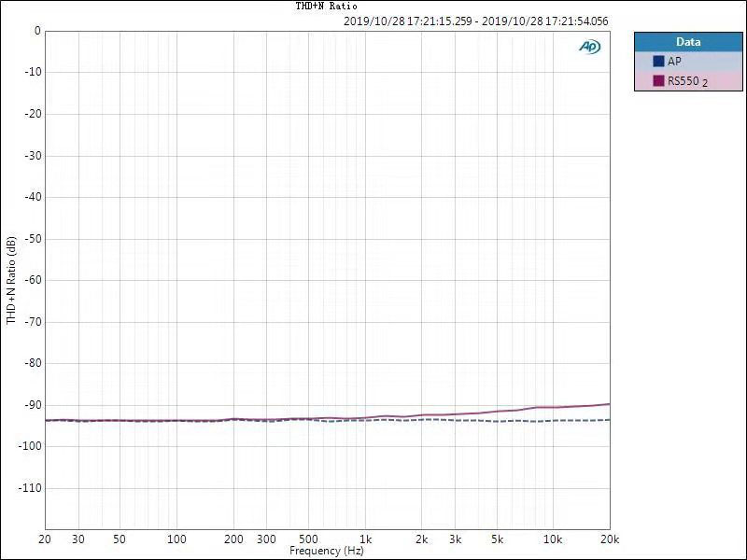Click the AP logo in the graph corner
747x560 pixels.
[x=589, y=47]
